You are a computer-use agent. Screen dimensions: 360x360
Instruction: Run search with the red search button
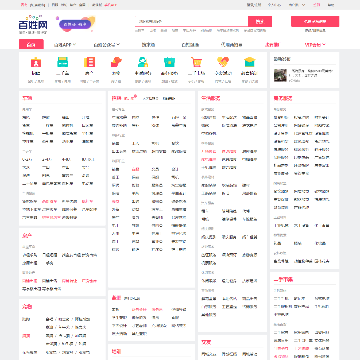[260, 21]
